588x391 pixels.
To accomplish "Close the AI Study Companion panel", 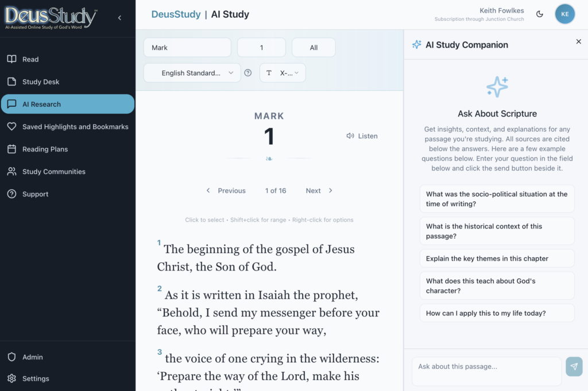I will [x=578, y=41].
